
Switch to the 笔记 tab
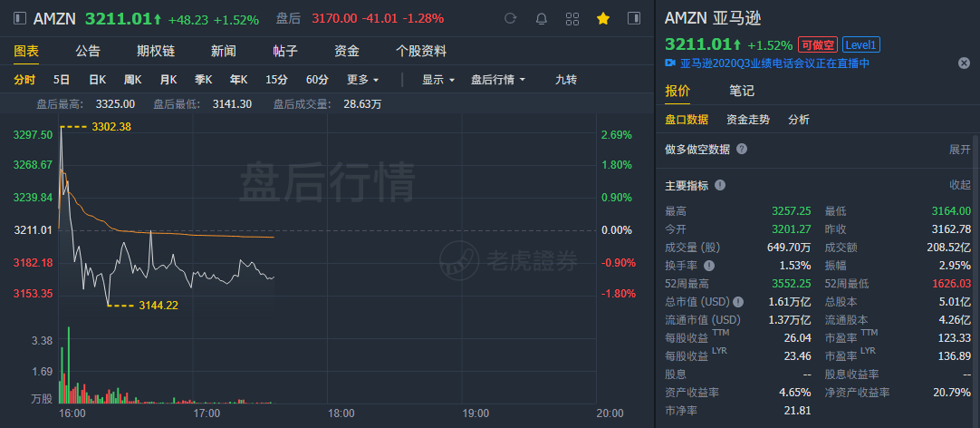click(x=741, y=91)
